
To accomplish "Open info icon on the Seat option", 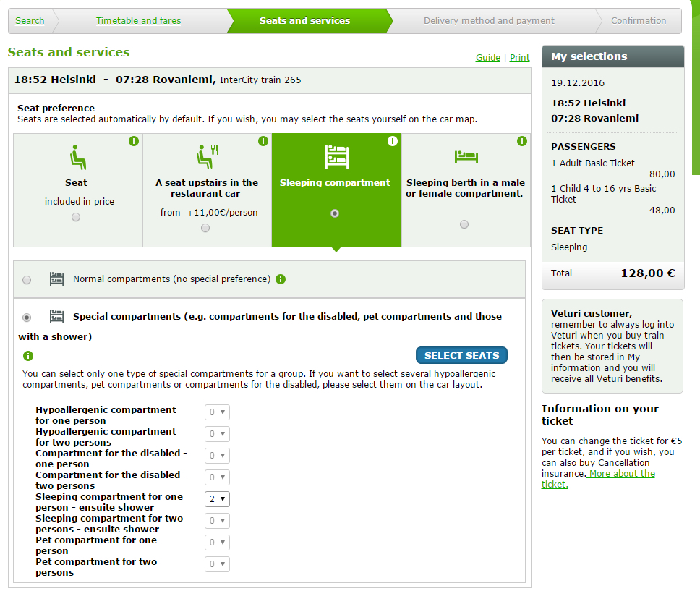I will click(x=133, y=141).
